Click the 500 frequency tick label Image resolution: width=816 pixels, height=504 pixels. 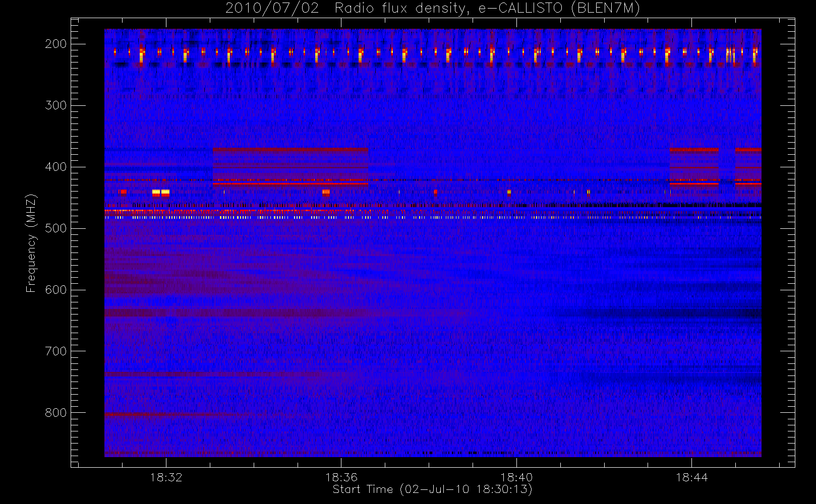click(56, 228)
